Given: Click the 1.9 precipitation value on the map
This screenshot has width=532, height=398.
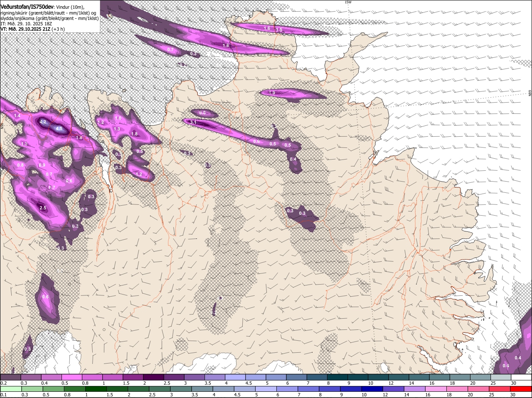Looking at the screenshot, I should point(272,93).
